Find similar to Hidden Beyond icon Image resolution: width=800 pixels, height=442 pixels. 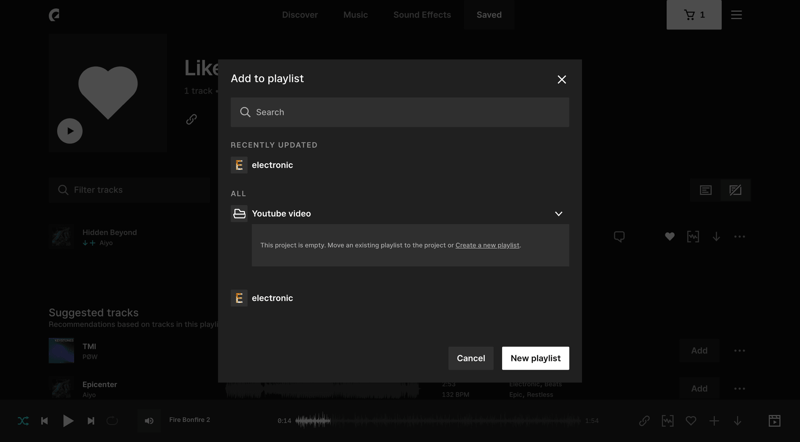pos(693,236)
